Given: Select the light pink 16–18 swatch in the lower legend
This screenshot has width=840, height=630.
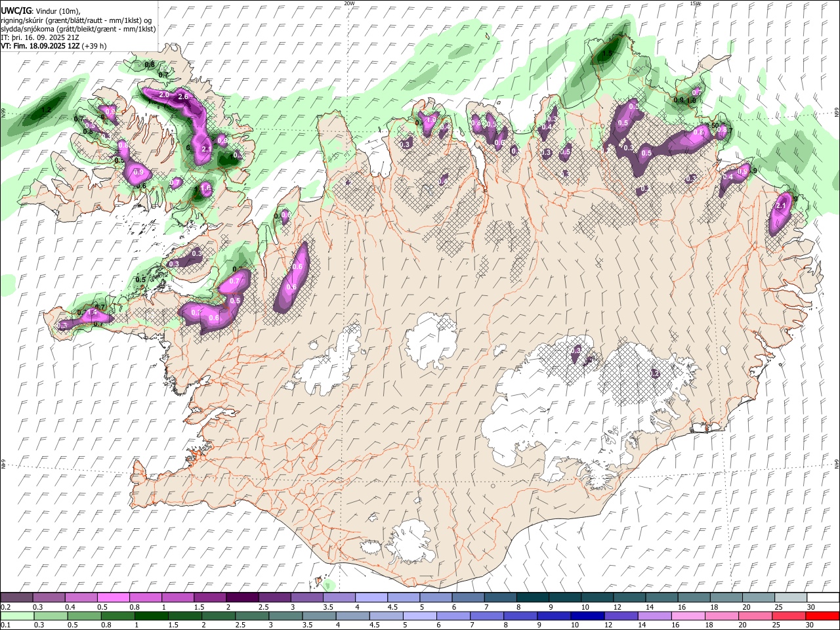Looking at the screenshot, I should coord(688,616).
